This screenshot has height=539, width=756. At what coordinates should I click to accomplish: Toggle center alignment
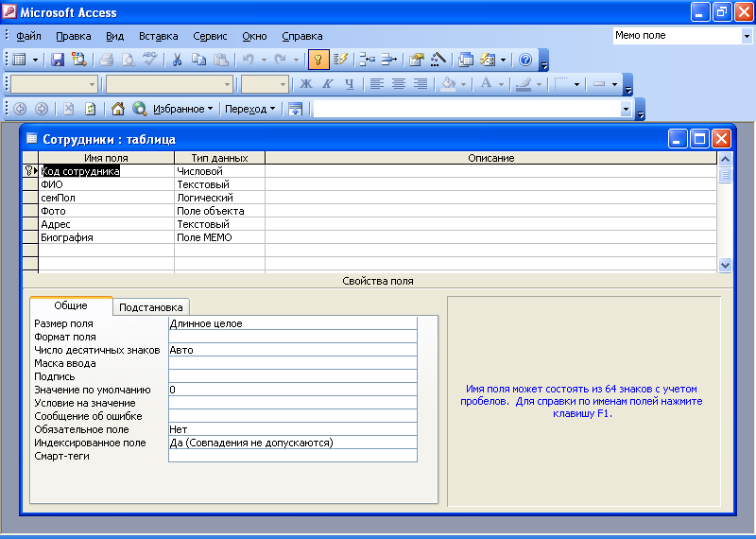tap(398, 84)
